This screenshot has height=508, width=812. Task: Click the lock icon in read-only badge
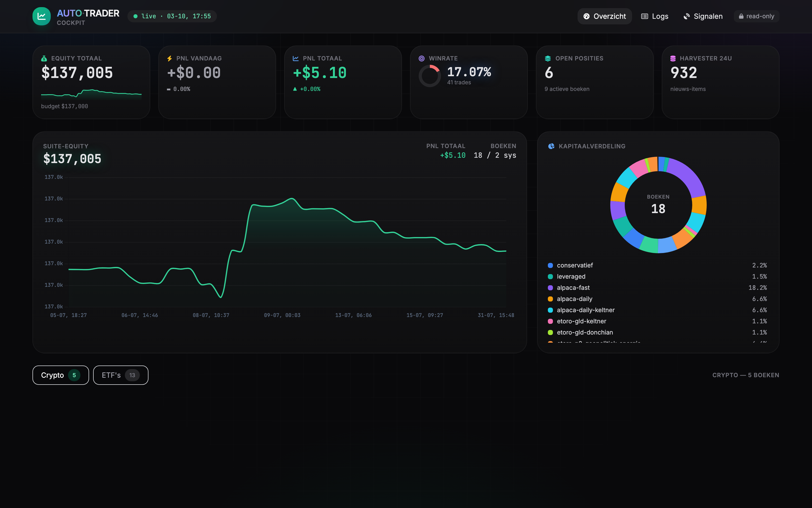tap(741, 16)
